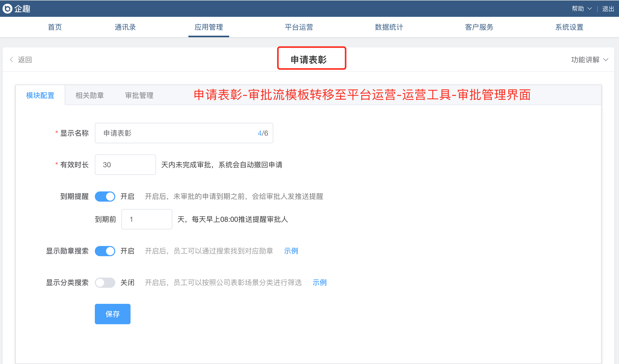Screen dimensions: 619x364
Task: Open the 审批管理 tab
Action: 139,95
